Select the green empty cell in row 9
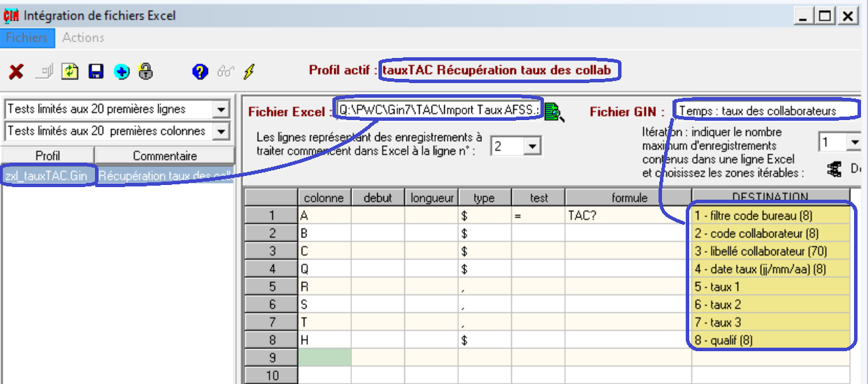The image size is (868, 384). (324, 357)
